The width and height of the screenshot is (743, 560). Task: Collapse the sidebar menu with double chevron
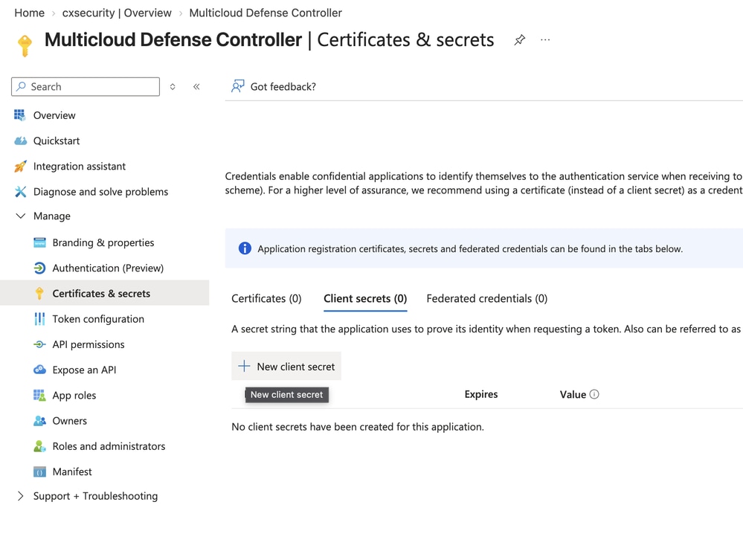tap(196, 87)
